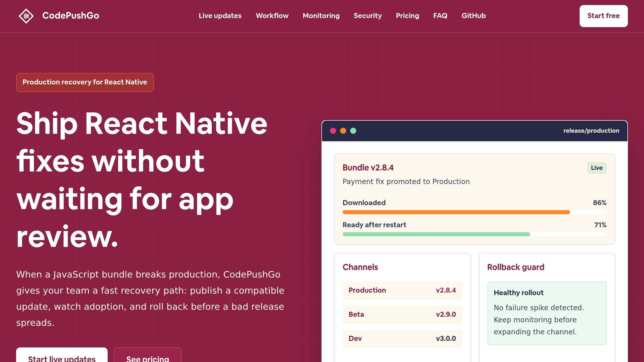
Task: Click the CodePushGo diamond logo icon
Action: [26, 16]
